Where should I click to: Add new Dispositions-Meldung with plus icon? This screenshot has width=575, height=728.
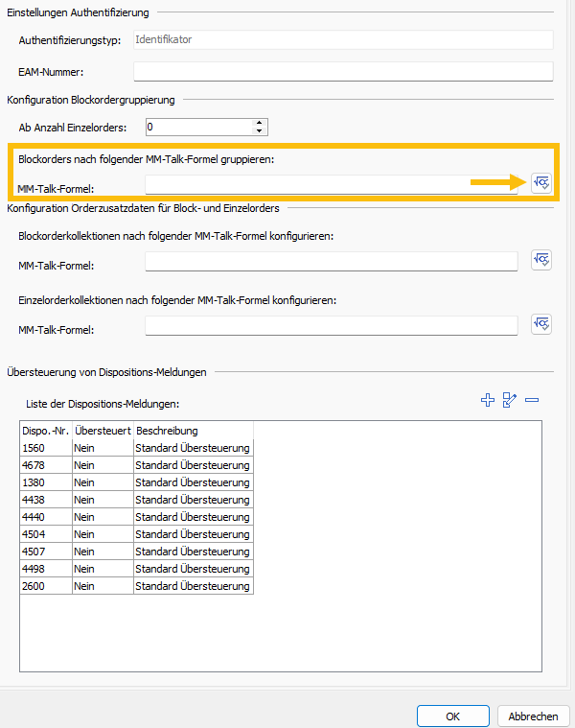(x=488, y=401)
